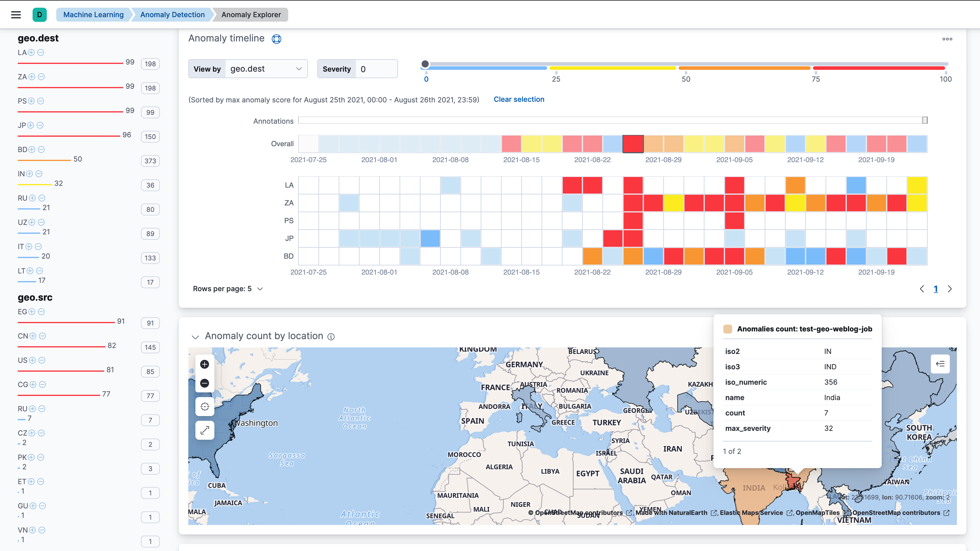Select Machine Learning breadcrumb menu item
Image resolution: width=980 pixels, height=551 pixels.
point(93,14)
